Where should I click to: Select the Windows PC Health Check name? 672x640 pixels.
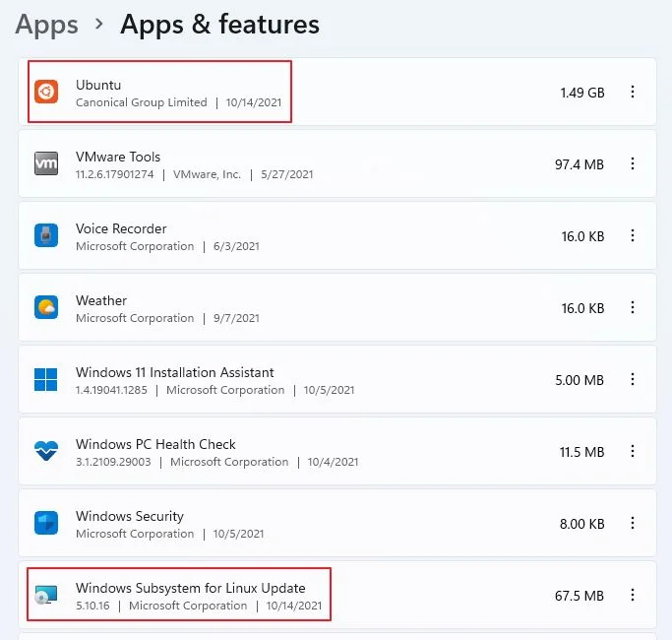tap(155, 444)
